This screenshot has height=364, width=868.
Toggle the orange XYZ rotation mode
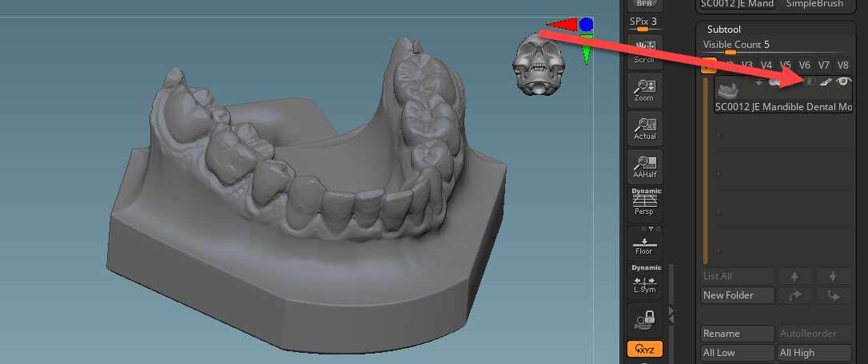pos(644,349)
